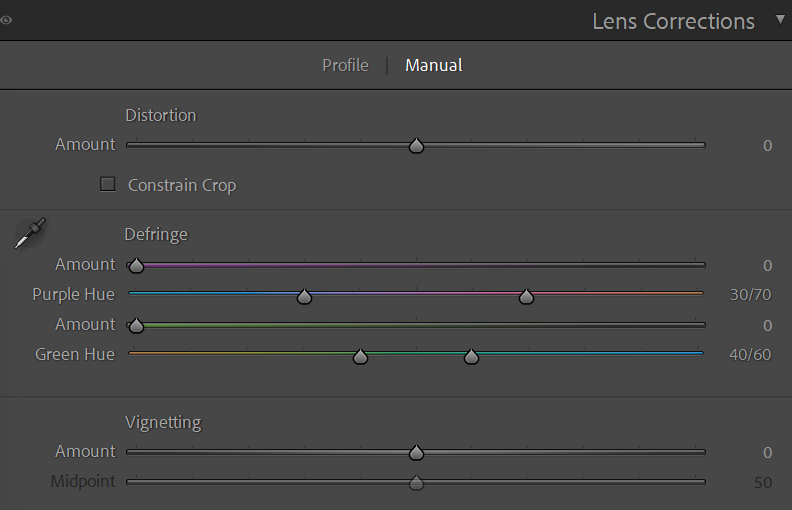Click the Green Hue label
This screenshot has width=792, height=510.
(x=75, y=354)
